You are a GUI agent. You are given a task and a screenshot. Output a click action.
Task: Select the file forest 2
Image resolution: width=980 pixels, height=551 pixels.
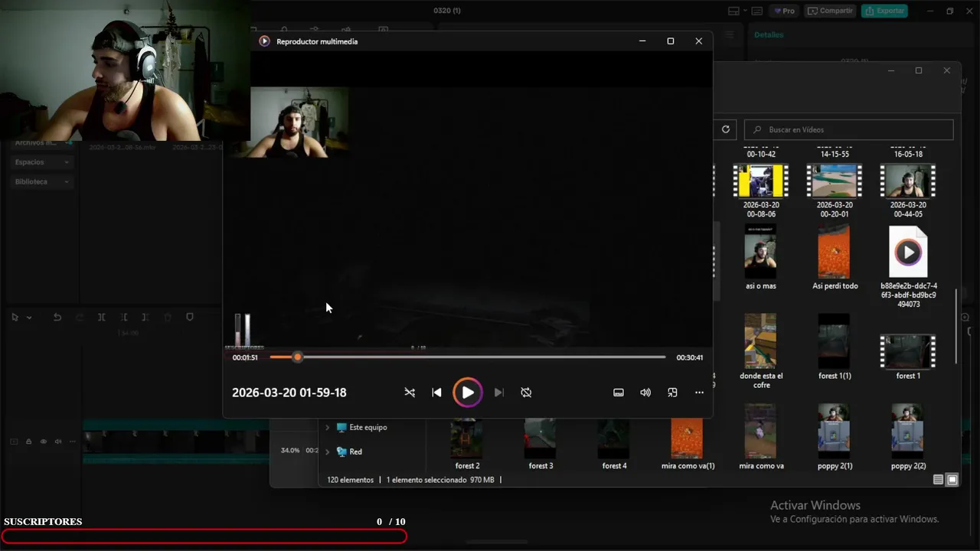[467, 445]
